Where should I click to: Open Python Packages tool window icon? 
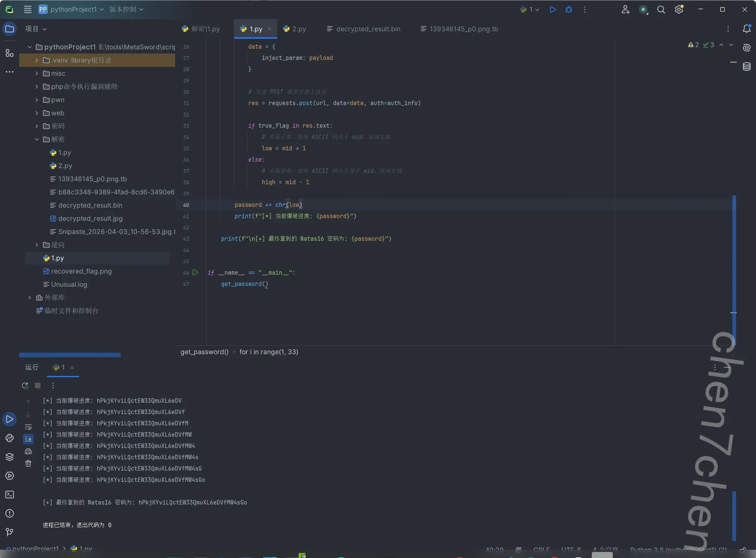9,457
